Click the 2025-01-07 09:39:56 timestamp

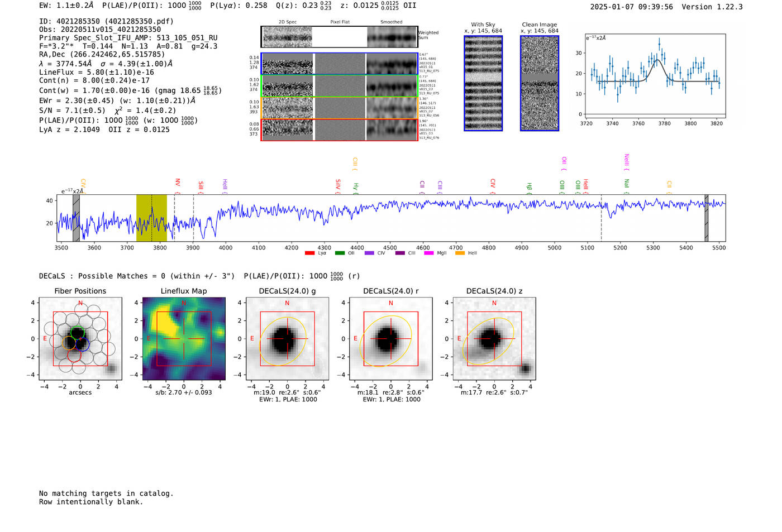[x=632, y=7]
